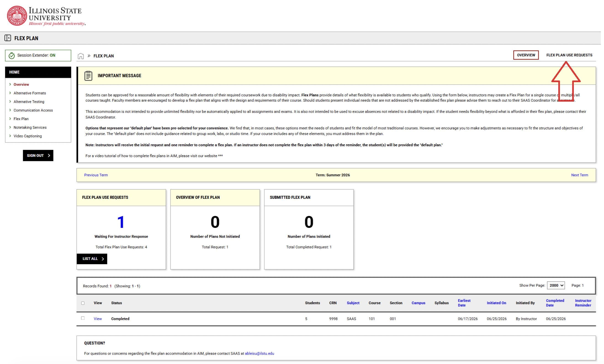Click the Illinois State University seal logo
The width and height of the screenshot is (604, 364).
tap(17, 16)
